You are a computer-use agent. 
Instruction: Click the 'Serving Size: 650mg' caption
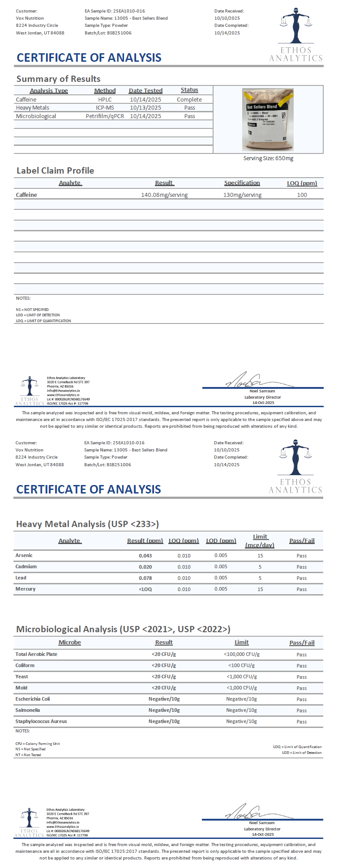point(268,158)
